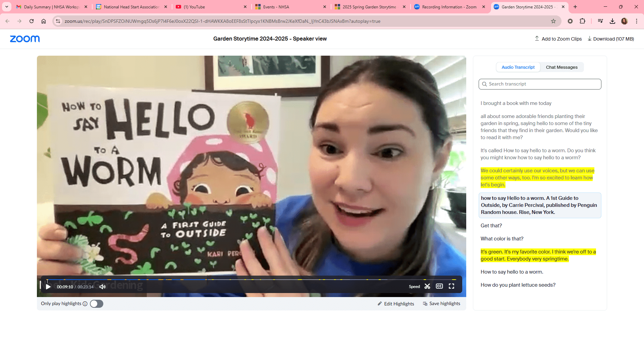The height and width of the screenshot is (346, 644).
Task: Click Download (107 MB)
Action: coord(610,39)
